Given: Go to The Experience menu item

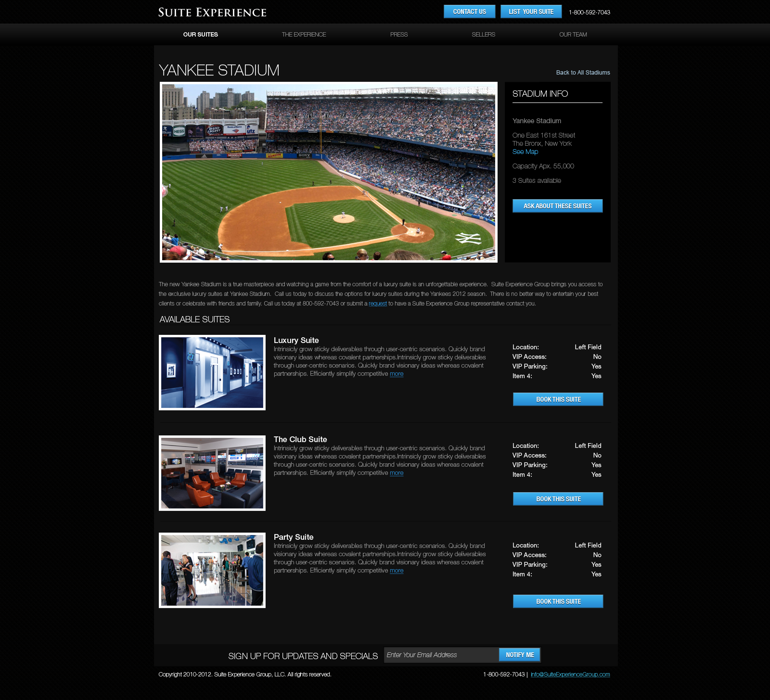Looking at the screenshot, I should click(x=304, y=35).
